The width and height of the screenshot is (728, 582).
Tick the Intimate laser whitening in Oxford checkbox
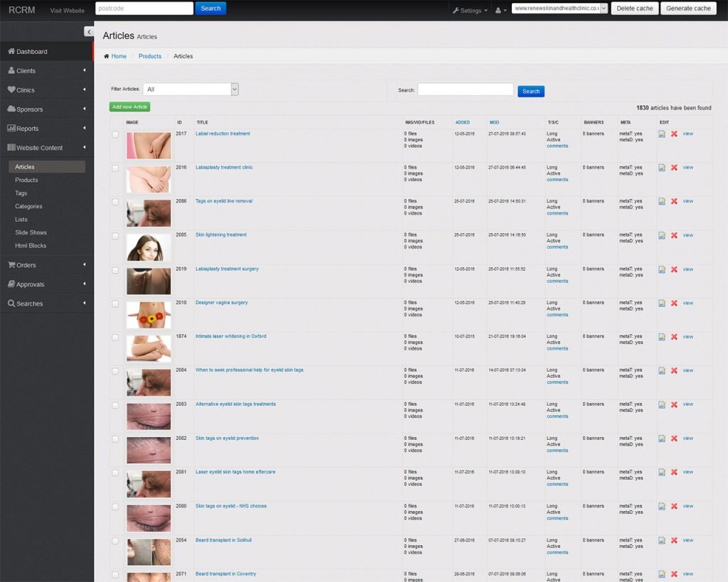click(x=115, y=338)
